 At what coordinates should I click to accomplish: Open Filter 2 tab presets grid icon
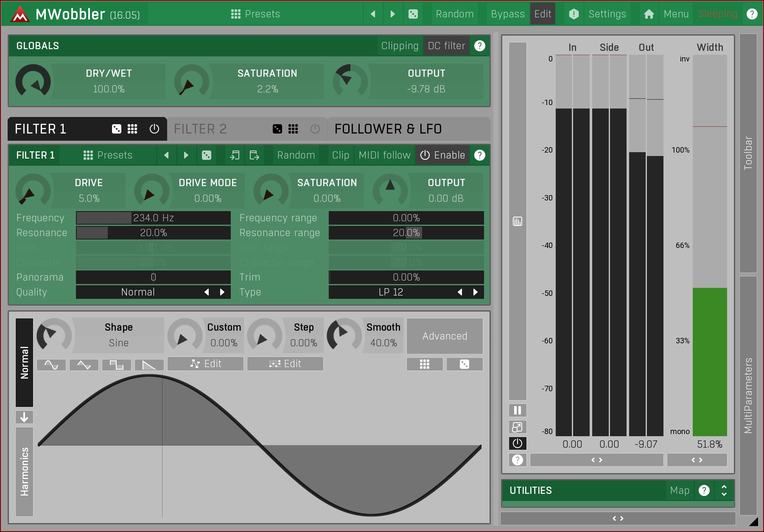point(293,129)
